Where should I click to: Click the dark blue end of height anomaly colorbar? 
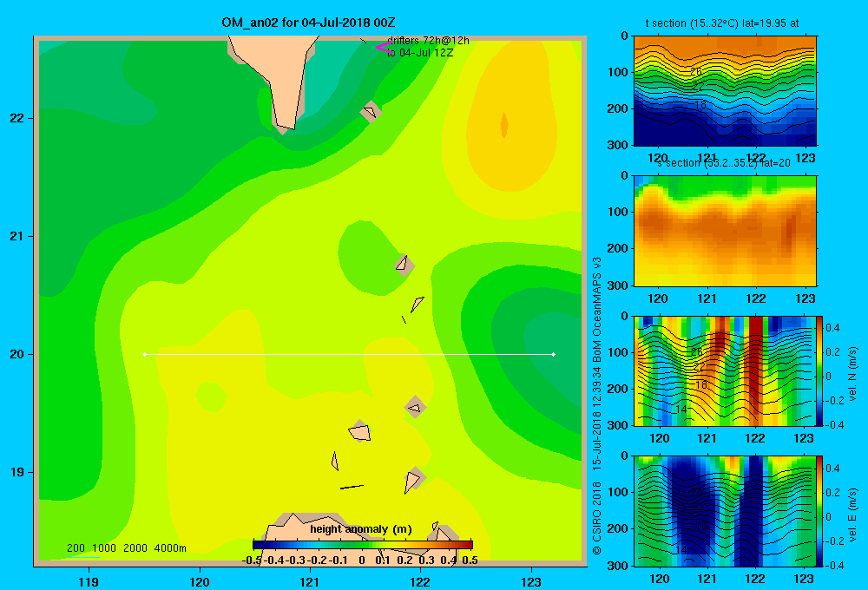[259, 545]
